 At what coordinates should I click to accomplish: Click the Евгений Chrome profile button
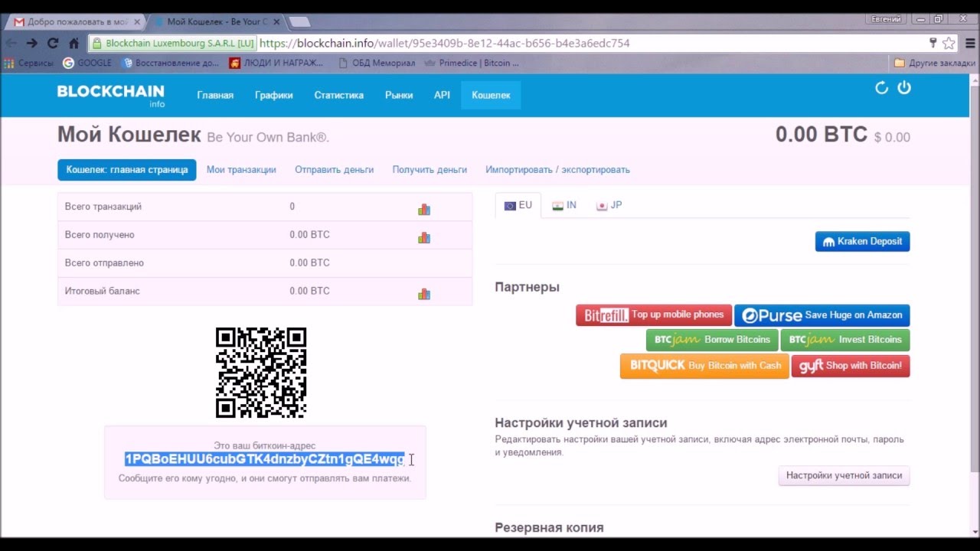[887, 19]
